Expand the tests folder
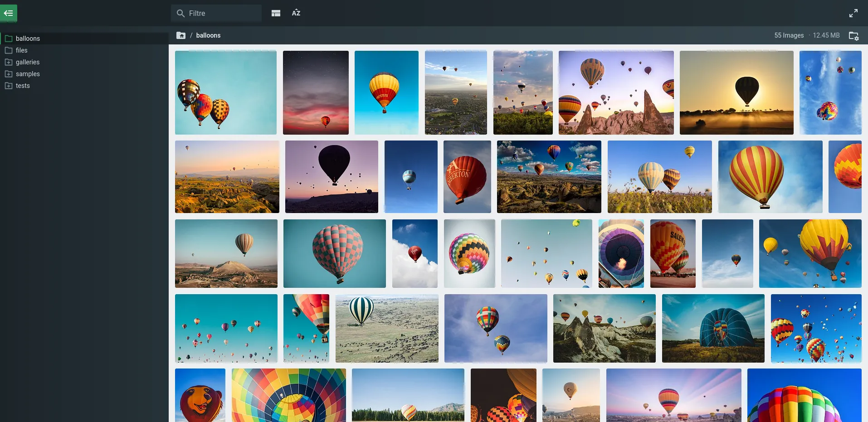Viewport: 868px width, 422px height. click(8, 85)
